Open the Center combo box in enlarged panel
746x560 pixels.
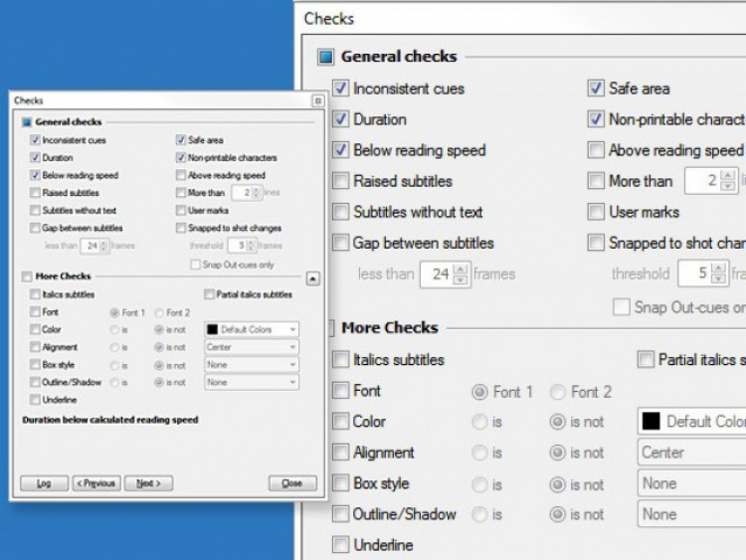[x=691, y=453]
